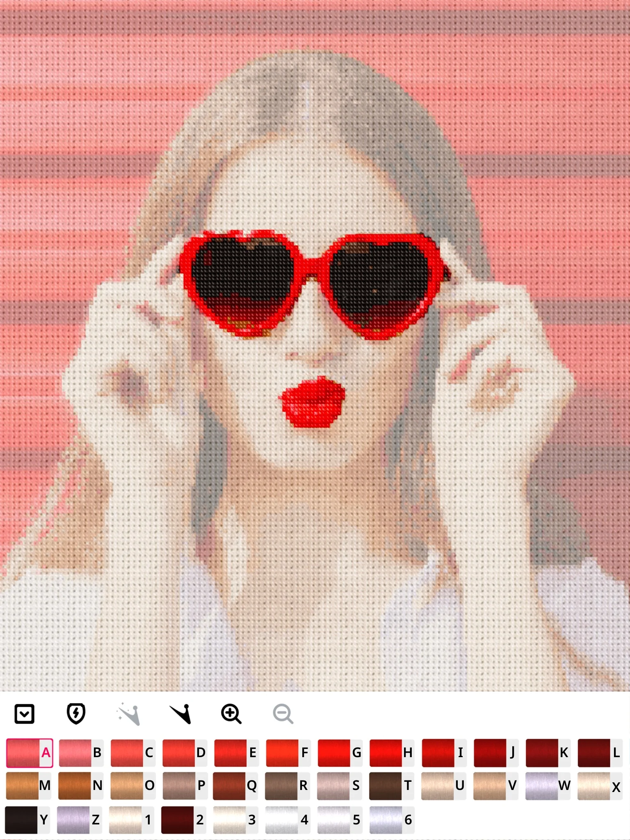Tap the lightning shield booster icon
This screenshot has width=630, height=840.
[x=76, y=714]
